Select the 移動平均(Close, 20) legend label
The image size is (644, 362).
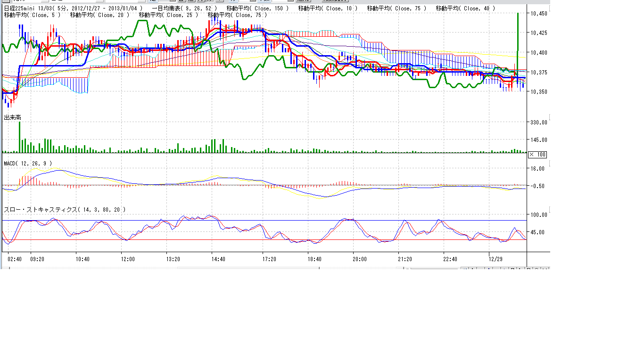click(x=99, y=15)
